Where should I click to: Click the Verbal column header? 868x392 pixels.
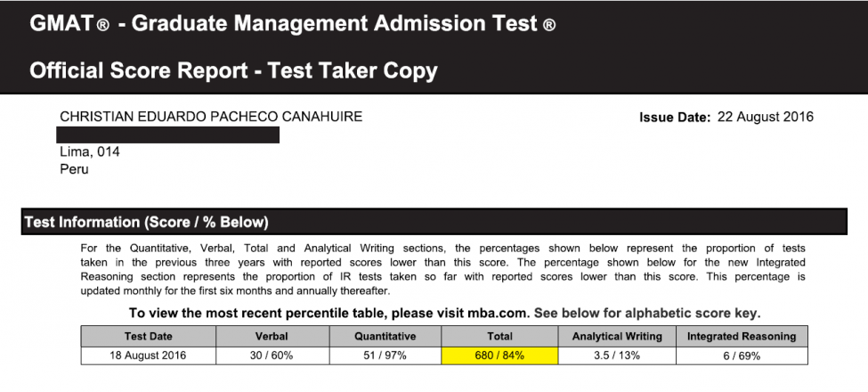click(273, 336)
